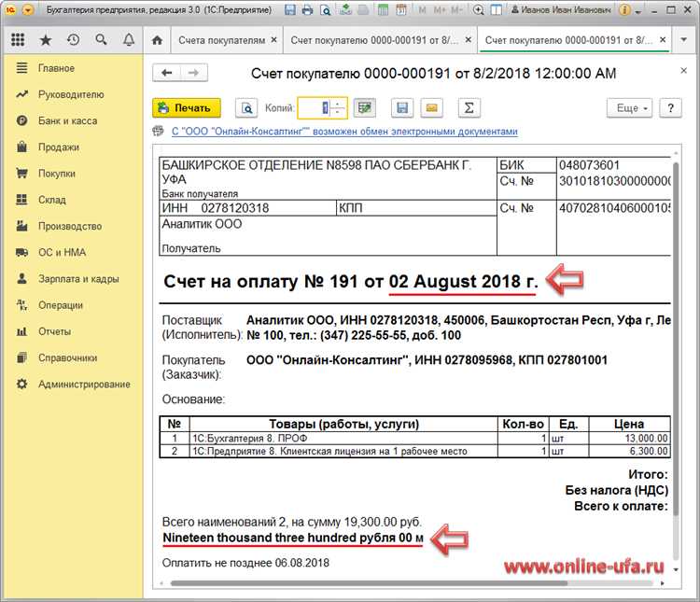The image size is (700, 602).
Task: Follow the electronic documents exchange link
Action: point(344,132)
